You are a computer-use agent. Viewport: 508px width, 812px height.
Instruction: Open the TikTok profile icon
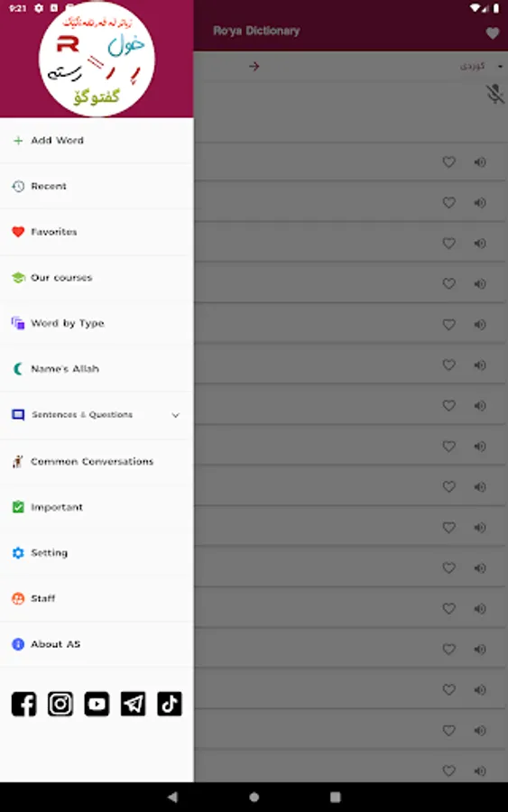pos(170,704)
